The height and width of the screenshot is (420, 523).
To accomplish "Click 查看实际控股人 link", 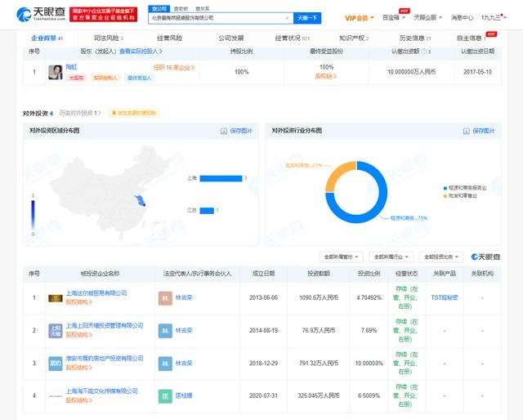I will pyautogui.click(x=141, y=51).
